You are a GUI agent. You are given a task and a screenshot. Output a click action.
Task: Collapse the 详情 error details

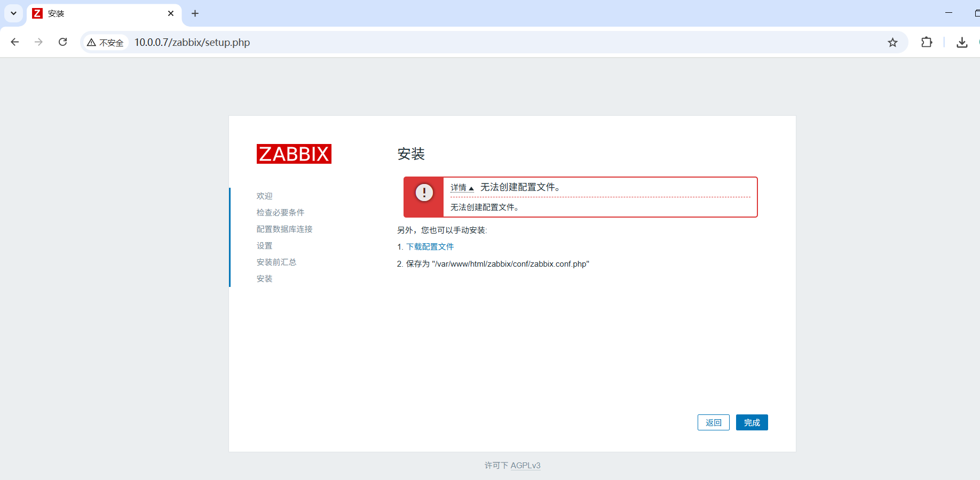pyautogui.click(x=462, y=188)
